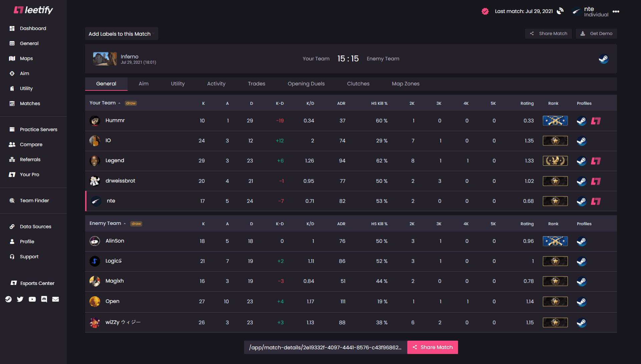Open Steam profile of wiZZy

pyautogui.click(x=582, y=323)
